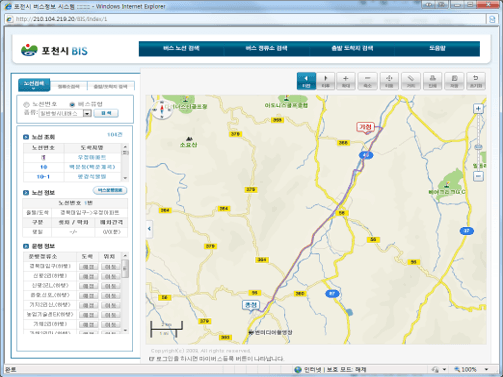Open the 도움말 top menu
This screenshot has width=503, height=377.
point(437,48)
